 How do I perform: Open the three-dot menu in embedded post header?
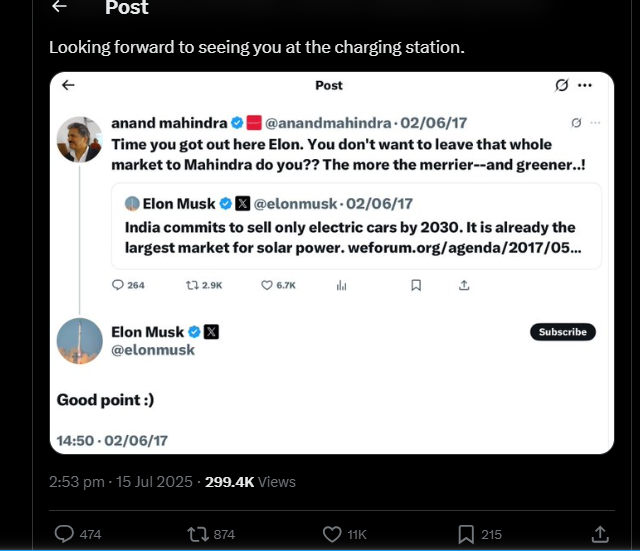(585, 85)
